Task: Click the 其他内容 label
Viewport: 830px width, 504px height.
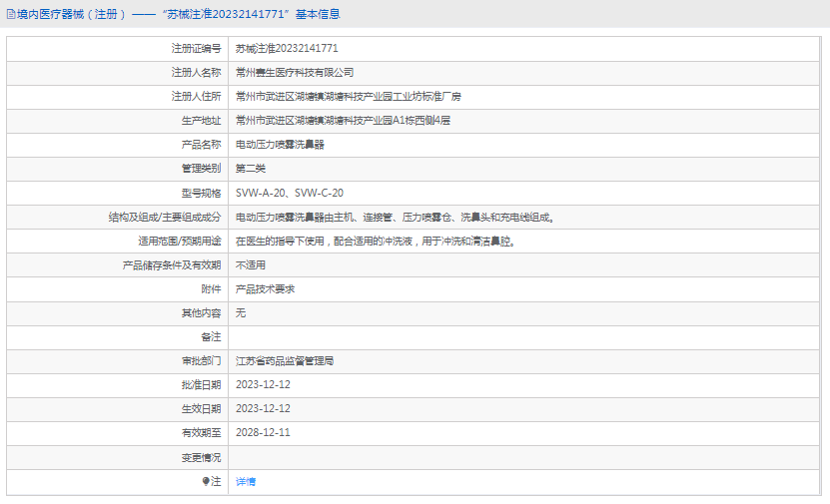Action: pyautogui.click(x=201, y=313)
